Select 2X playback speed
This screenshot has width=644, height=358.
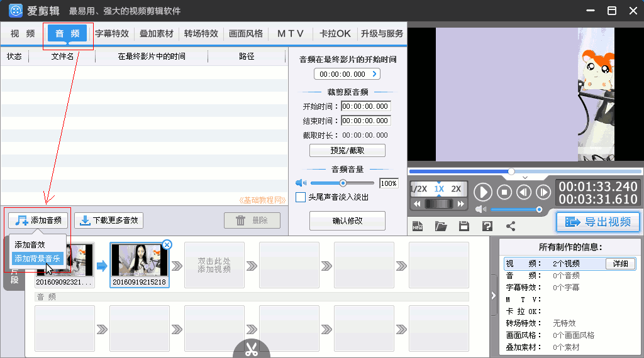click(456, 189)
